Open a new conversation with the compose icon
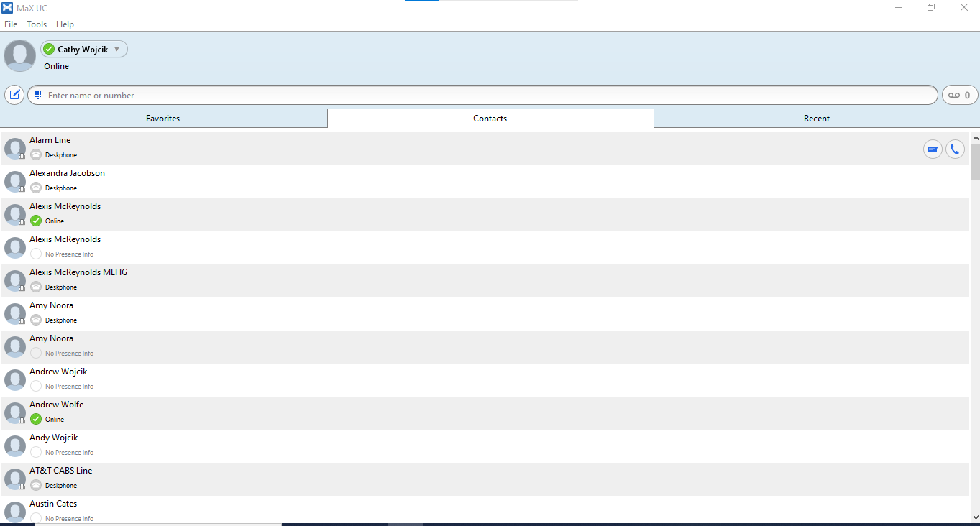This screenshot has width=980, height=526. coord(14,94)
